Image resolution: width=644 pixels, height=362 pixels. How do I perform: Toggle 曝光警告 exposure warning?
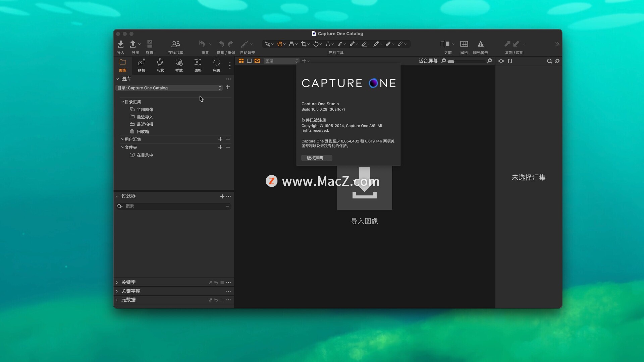coord(481,44)
